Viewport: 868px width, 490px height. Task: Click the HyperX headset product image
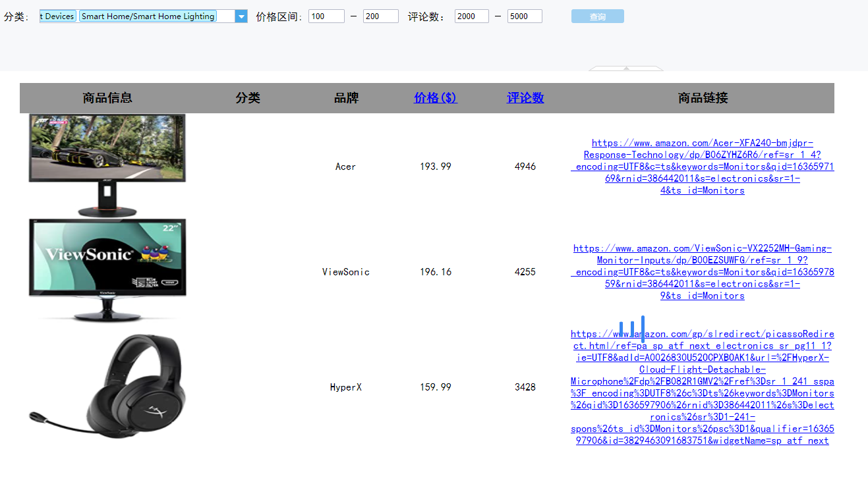point(107,387)
